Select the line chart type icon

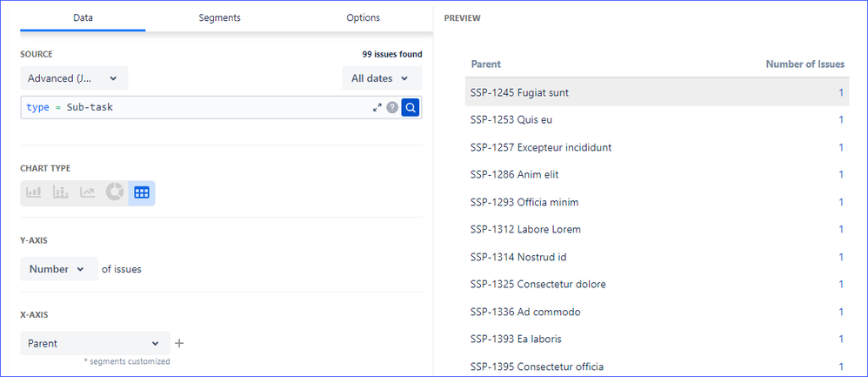point(87,192)
